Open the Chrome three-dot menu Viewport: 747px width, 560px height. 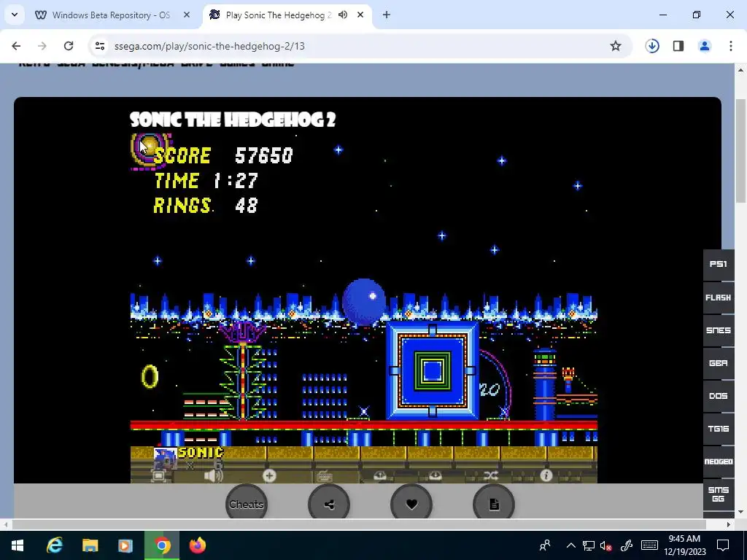[x=731, y=46]
